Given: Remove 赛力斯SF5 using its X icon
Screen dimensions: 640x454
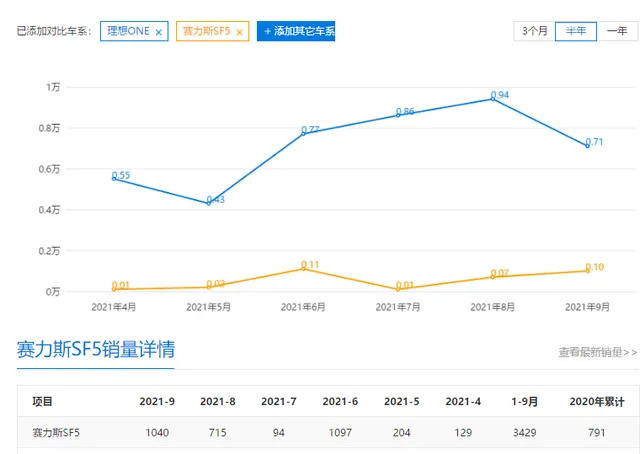Looking at the screenshot, I should (x=240, y=32).
